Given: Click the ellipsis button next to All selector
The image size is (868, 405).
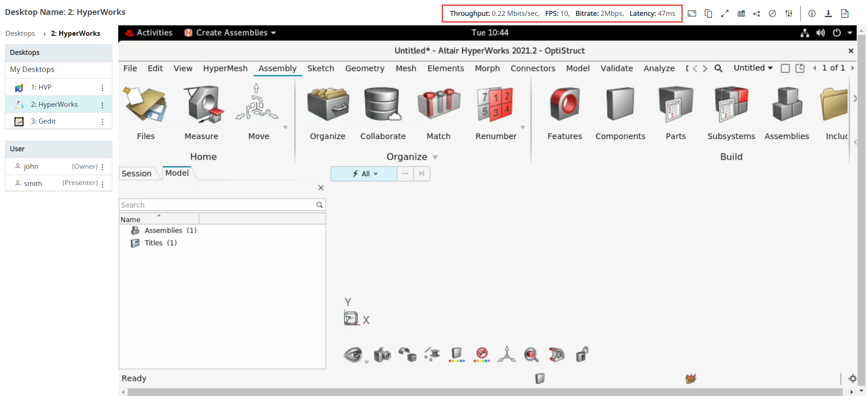Looking at the screenshot, I should click(405, 174).
